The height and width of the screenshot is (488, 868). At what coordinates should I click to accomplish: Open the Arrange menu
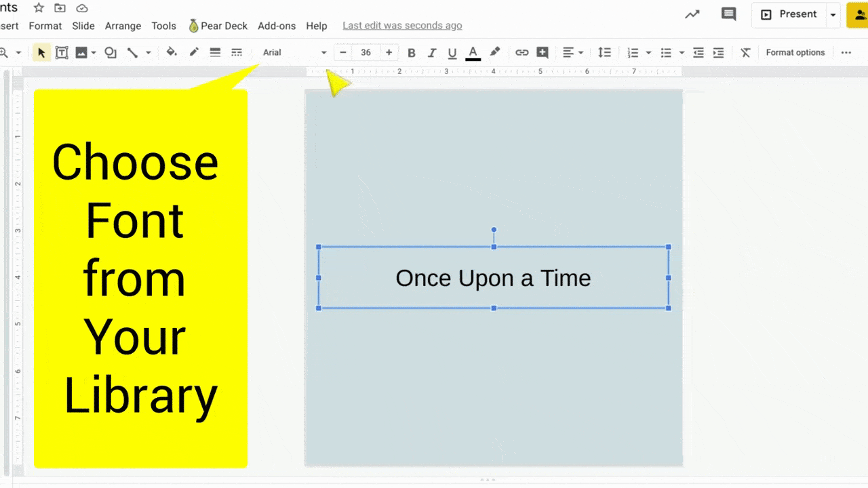tap(123, 26)
